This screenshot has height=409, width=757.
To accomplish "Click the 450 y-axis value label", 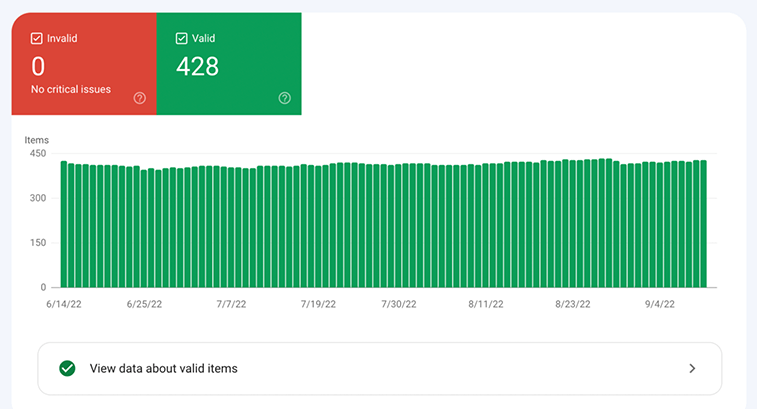I will [x=37, y=153].
